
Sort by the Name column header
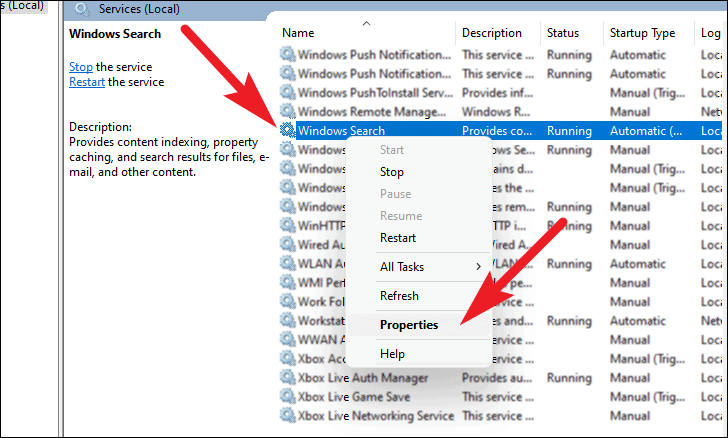[x=298, y=33]
